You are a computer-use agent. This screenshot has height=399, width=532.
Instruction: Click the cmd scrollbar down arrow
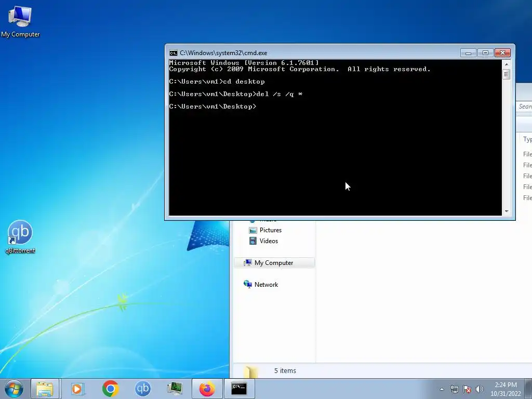pos(506,211)
